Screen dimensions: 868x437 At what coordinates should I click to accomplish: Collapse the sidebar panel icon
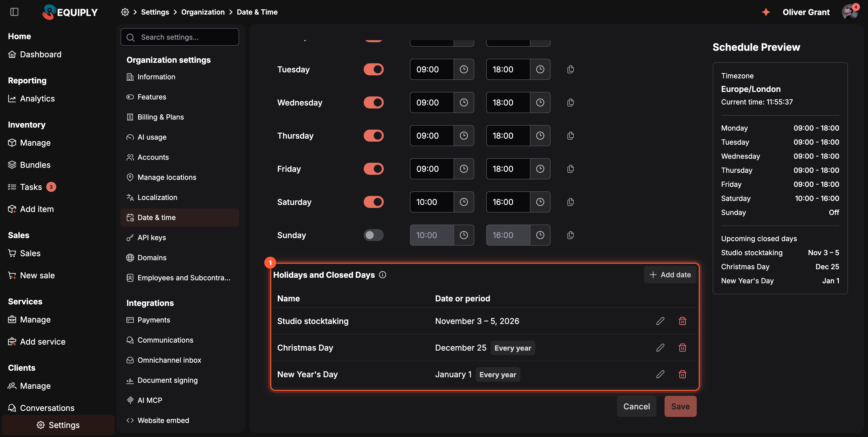[14, 12]
